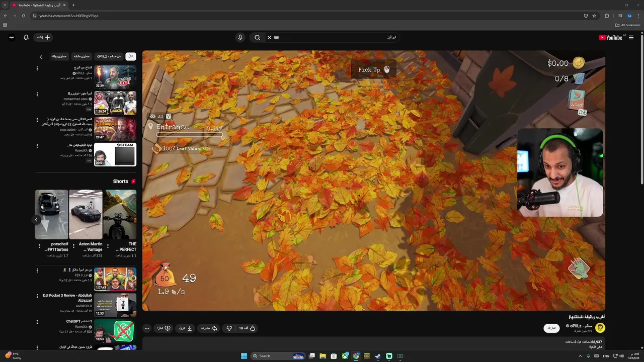The image size is (644, 362).
Task: Click the Download button below video
Action: click(186, 328)
